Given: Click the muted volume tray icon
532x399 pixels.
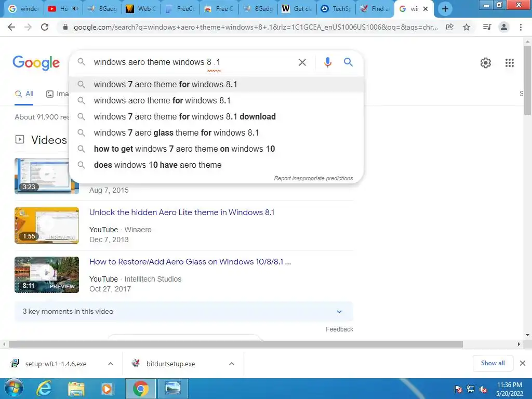Looking at the screenshot, I should [x=483, y=389].
